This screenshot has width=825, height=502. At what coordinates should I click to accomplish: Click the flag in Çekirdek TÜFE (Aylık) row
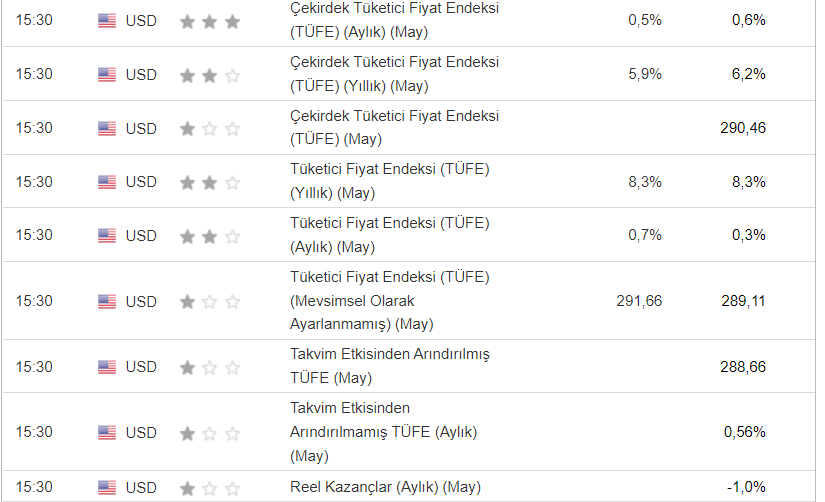[107, 21]
